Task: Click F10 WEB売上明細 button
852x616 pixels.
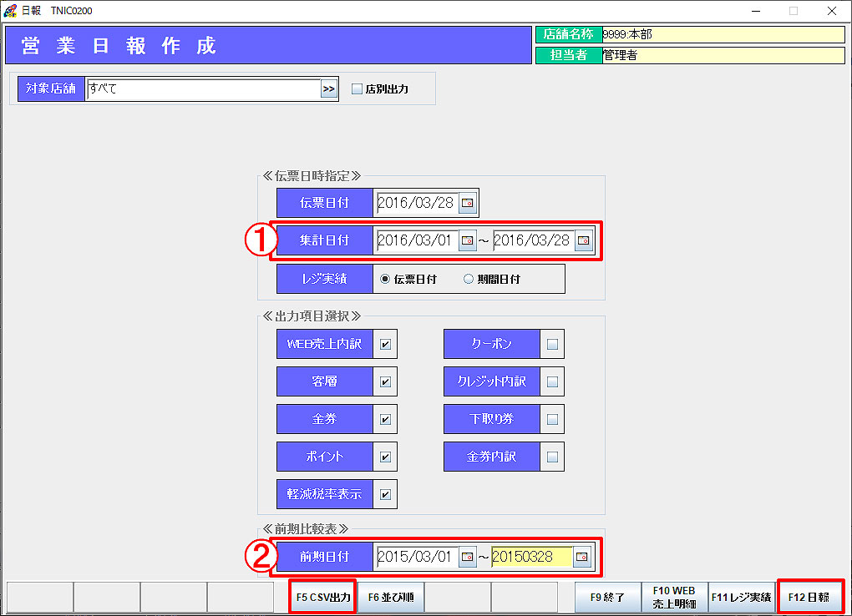Action: [674, 597]
